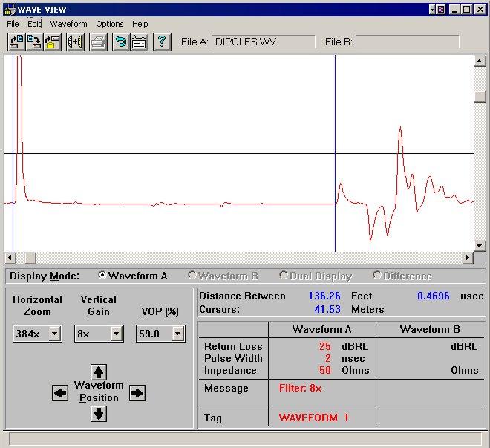Close the WAVE-VIEW window
The width and height of the screenshot is (490, 448).
(480, 10)
